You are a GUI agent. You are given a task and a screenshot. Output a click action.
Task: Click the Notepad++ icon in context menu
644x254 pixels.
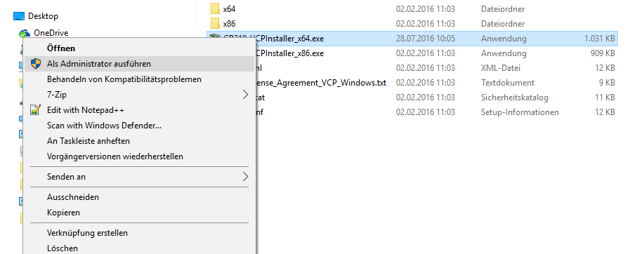pyautogui.click(x=36, y=110)
